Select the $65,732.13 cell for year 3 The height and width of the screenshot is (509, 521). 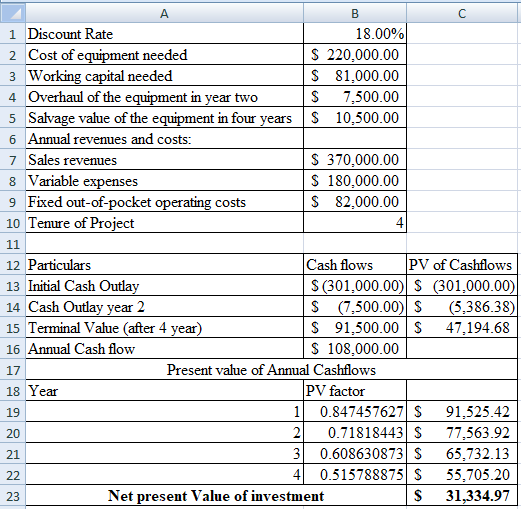coord(462,454)
